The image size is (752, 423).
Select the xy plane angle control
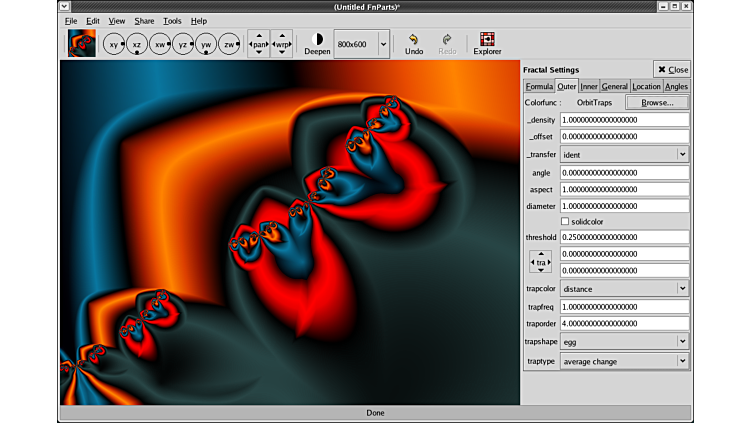pyautogui.click(x=114, y=45)
